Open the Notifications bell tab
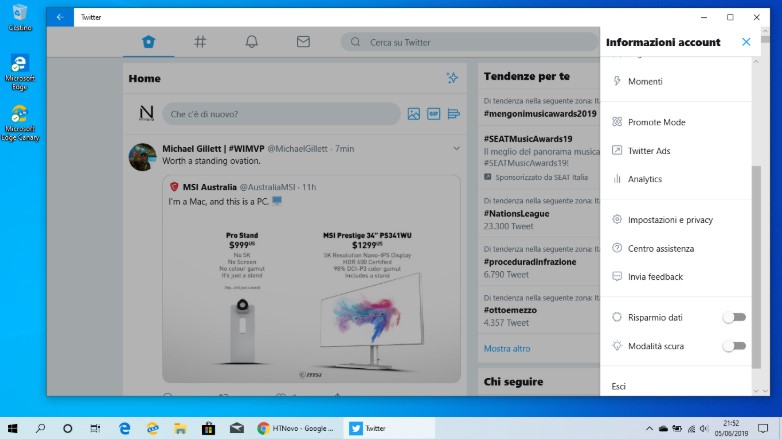782x439 pixels. point(252,42)
